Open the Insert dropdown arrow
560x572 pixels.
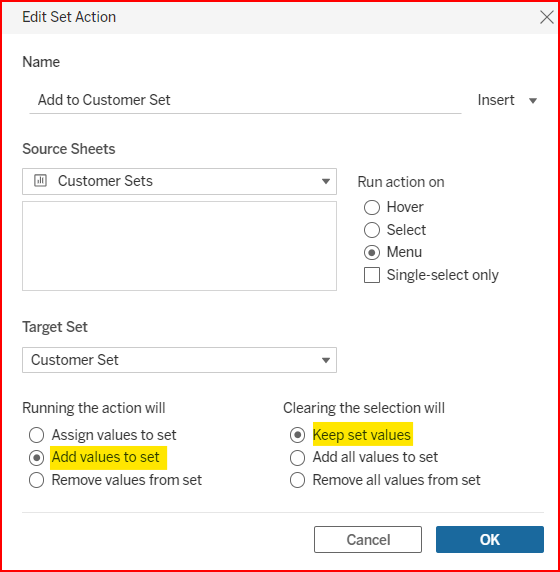pos(533,101)
